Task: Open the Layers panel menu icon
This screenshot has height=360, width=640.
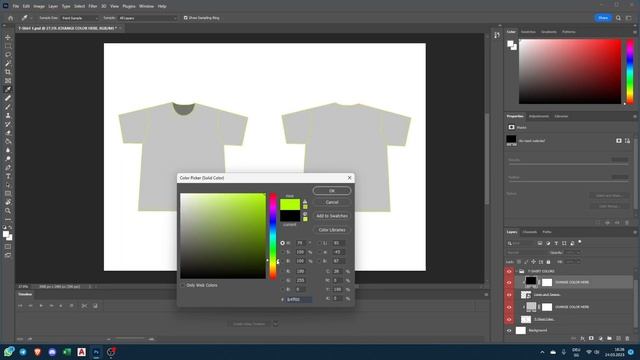Action: (635, 232)
